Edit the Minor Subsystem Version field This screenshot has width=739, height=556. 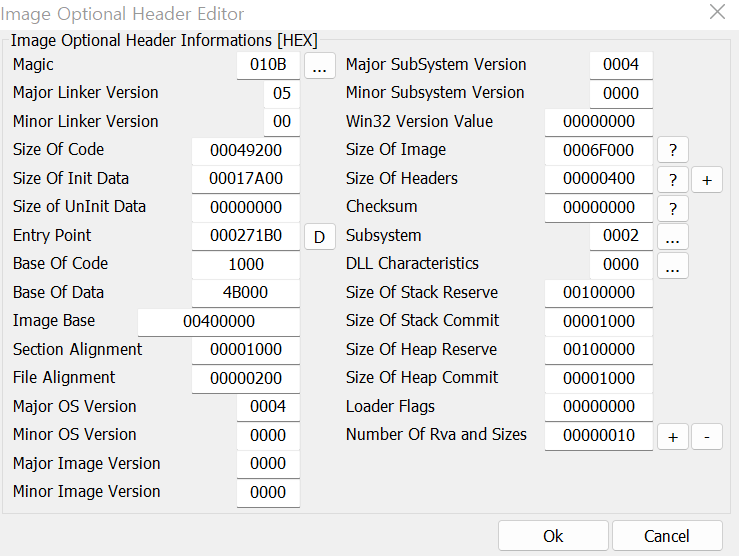click(x=621, y=94)
